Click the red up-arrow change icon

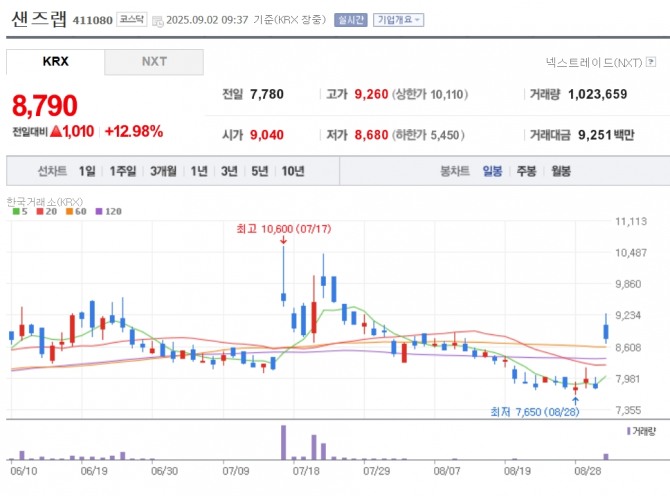pyautogui.click(x=56, y=132)
